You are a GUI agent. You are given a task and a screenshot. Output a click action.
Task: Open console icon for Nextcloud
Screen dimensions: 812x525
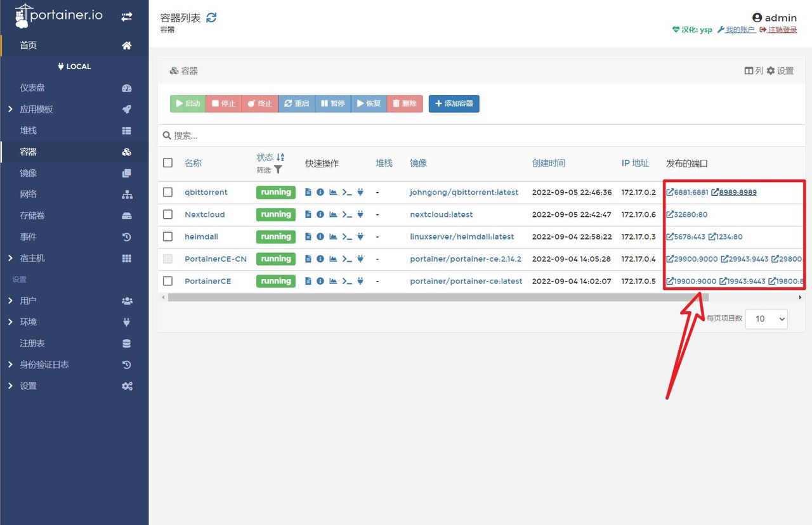(347, 214)
